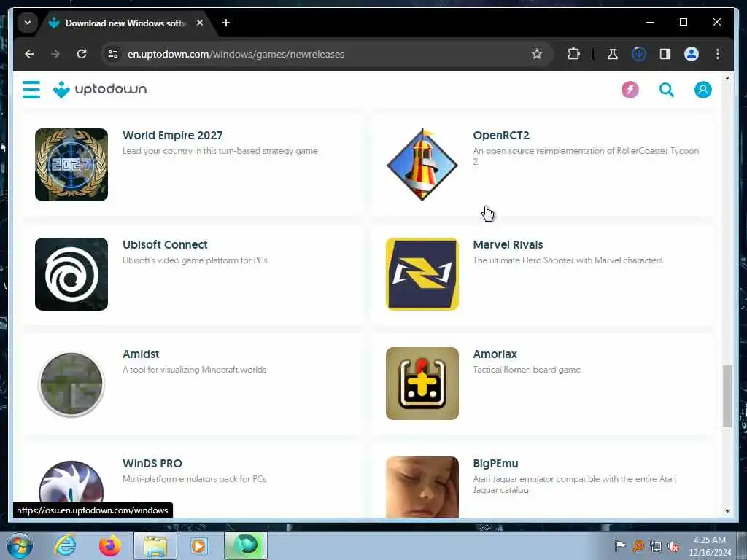Launch Internet Explorer from the taskbar
This screenshot has width=747, height=560.
coord(65,545)
